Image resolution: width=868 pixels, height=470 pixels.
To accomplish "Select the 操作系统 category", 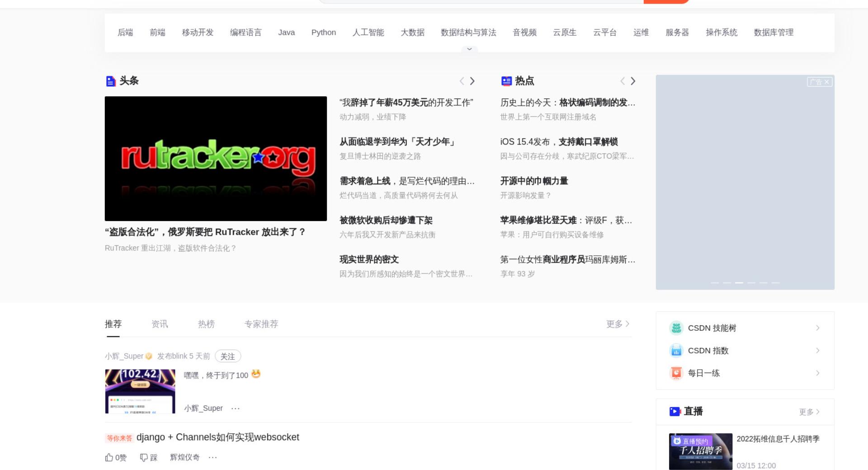I will click(x=722, y=33).
